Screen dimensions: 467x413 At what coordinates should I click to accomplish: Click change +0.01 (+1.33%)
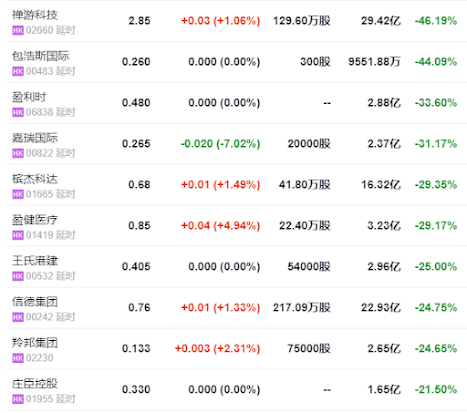pyautogui.click(x=220, y=308)
